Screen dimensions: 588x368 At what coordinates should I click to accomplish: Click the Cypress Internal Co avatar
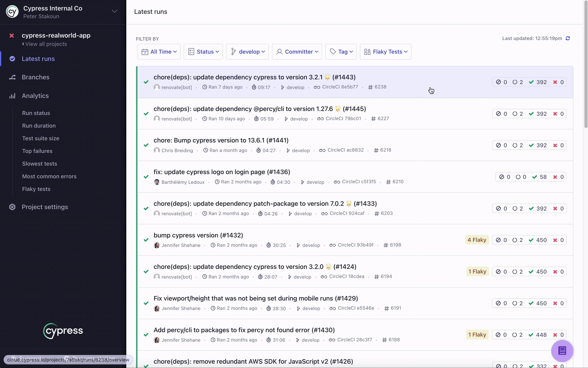12,11
